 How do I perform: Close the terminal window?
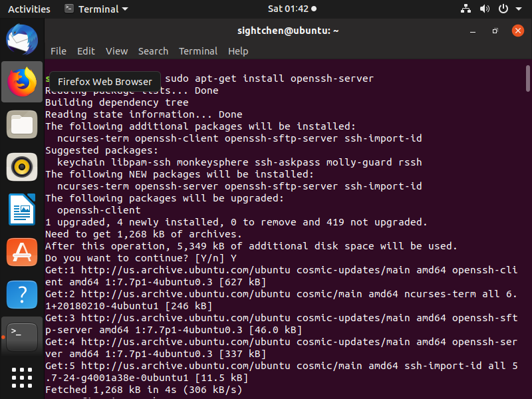click(x=518, y=31)
